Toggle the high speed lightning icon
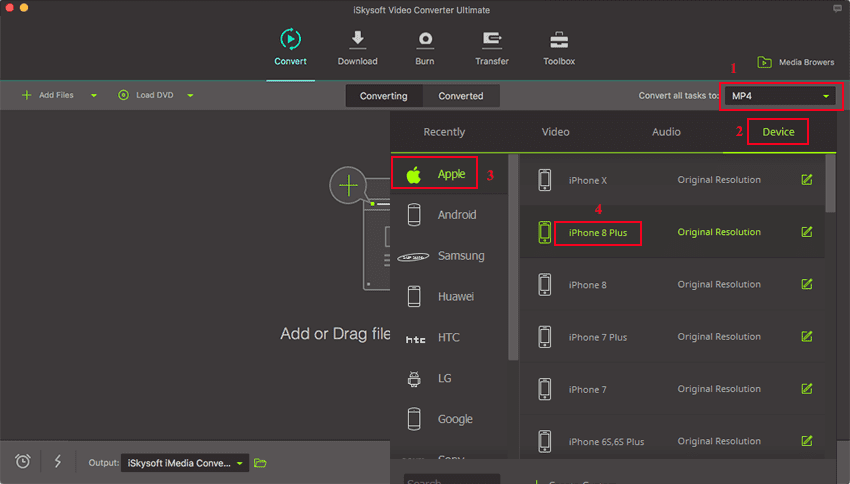This screenshot has width=850, height=484. coord(57,461)
